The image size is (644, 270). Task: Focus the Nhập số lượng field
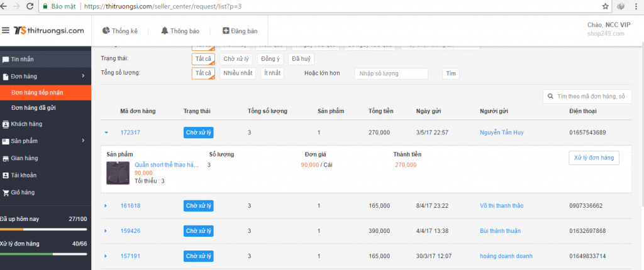pos(391,74)
